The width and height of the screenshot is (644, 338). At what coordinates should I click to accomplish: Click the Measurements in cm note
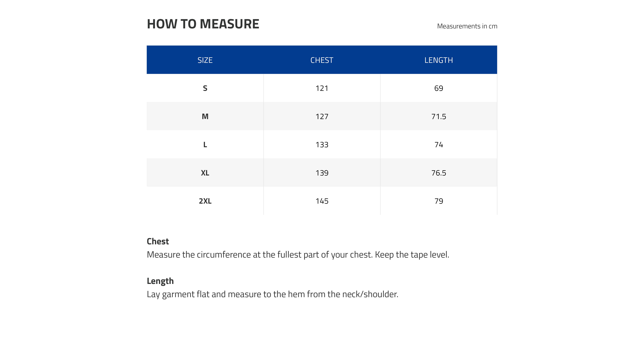tap(467, 26)
